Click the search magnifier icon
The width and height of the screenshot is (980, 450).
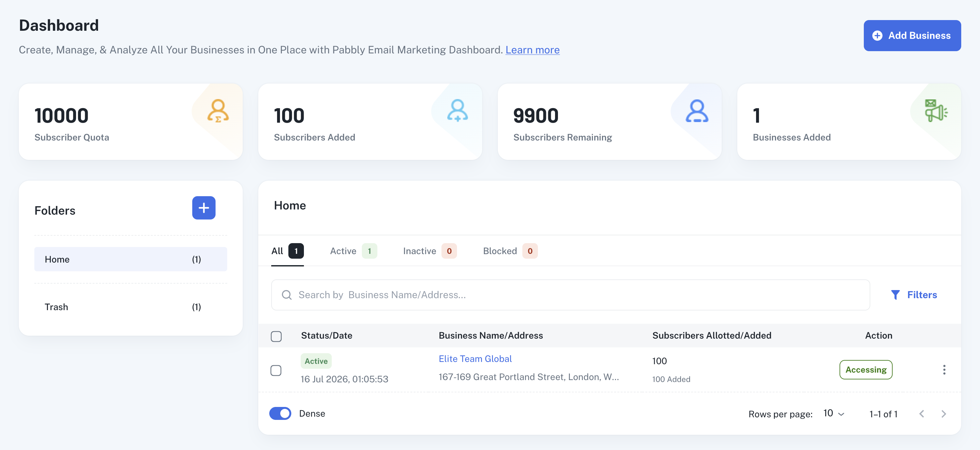coord(286,295)
